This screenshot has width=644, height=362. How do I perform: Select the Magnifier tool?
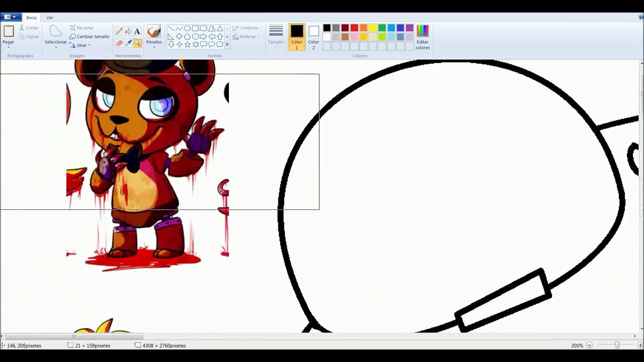coord(137,43)
